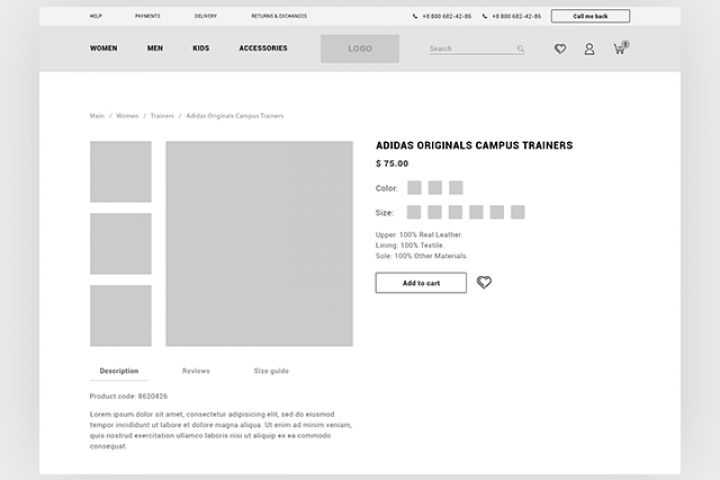
Task: Click the Sole: 100% Other Materials line
Action: [422, 256]
